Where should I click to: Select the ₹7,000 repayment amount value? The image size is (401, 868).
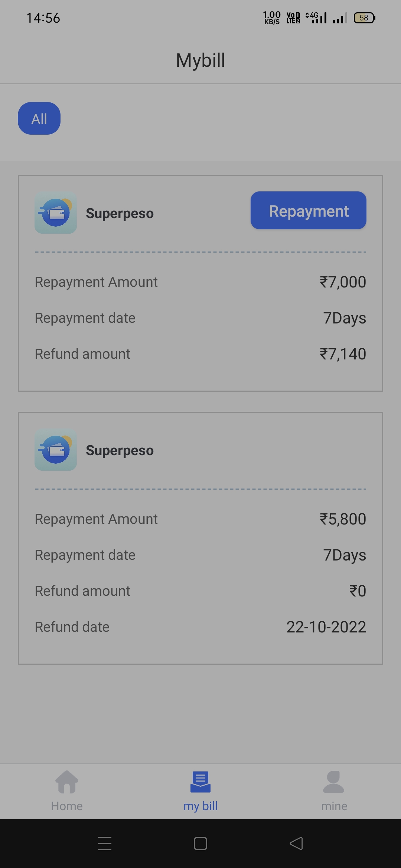coord(343,282)
